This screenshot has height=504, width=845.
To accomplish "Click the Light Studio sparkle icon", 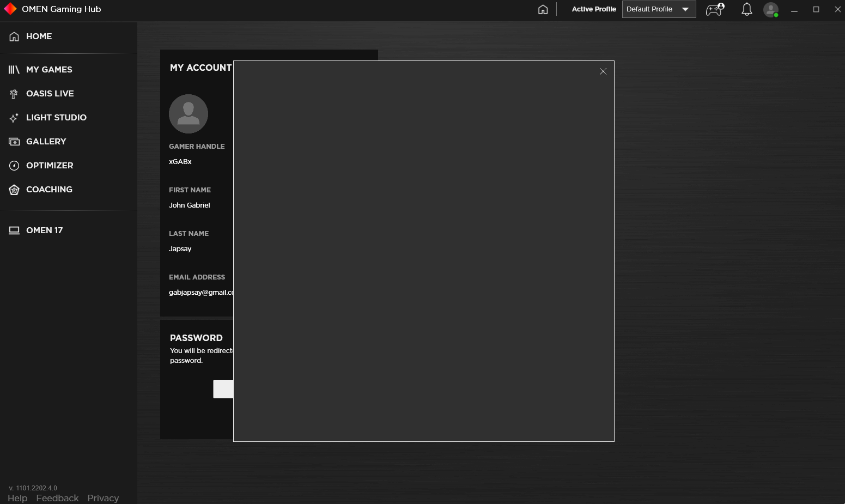I will click(14, 118).
